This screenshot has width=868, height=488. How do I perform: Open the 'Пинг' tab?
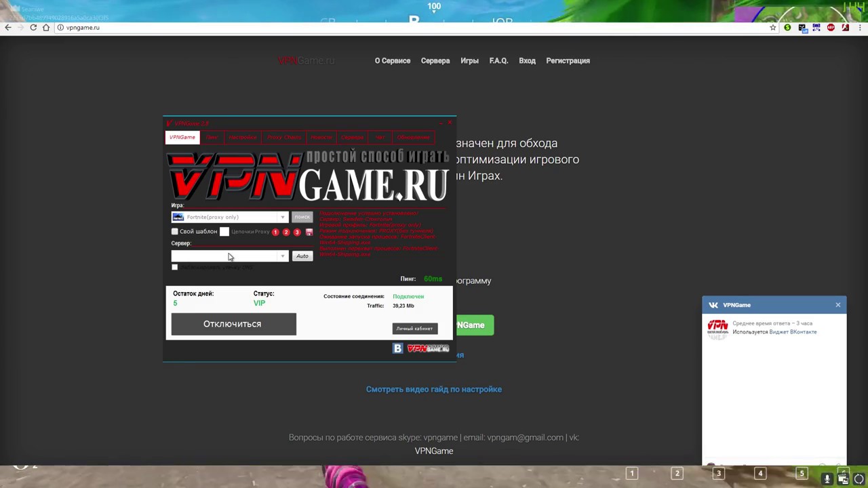[x=212, y=138]
